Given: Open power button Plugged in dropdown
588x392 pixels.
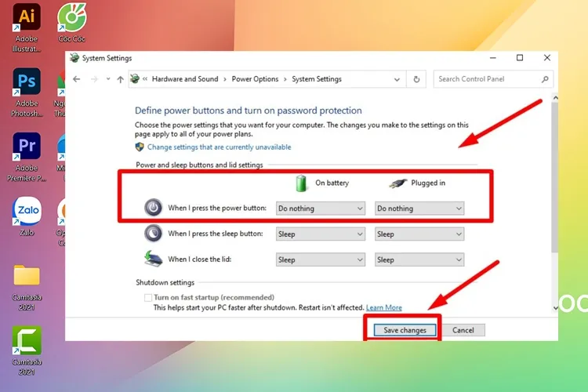Looking at the screenshot, I should coord(419,209).
